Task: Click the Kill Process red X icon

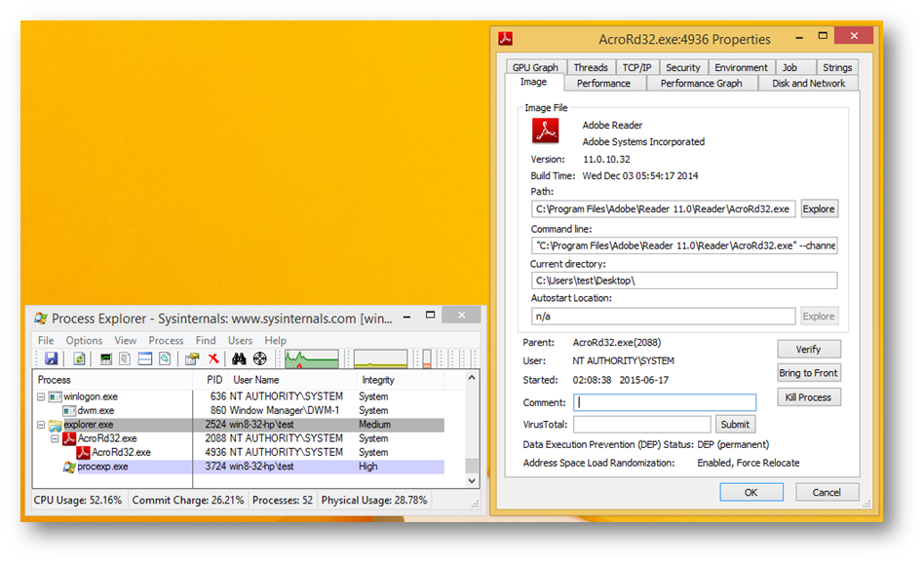Action: pos(213,359)
